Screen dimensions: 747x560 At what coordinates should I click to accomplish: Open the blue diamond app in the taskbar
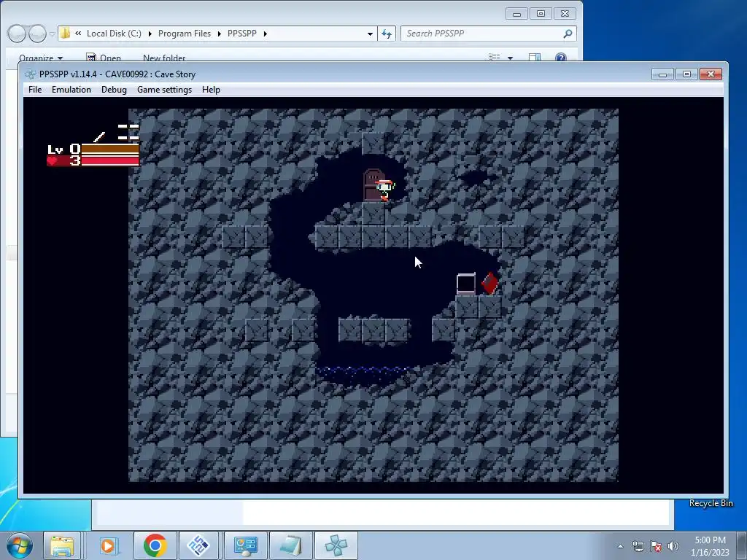[x=198, y=545]
